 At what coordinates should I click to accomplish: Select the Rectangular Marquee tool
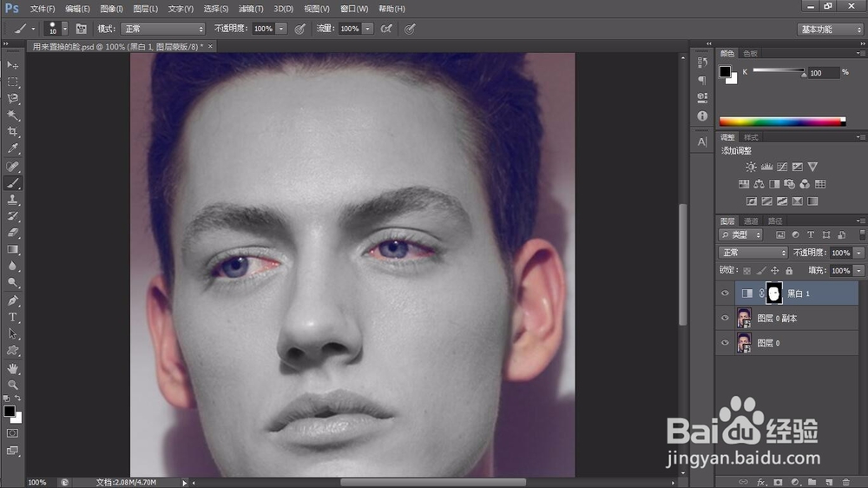pos(12,82)
